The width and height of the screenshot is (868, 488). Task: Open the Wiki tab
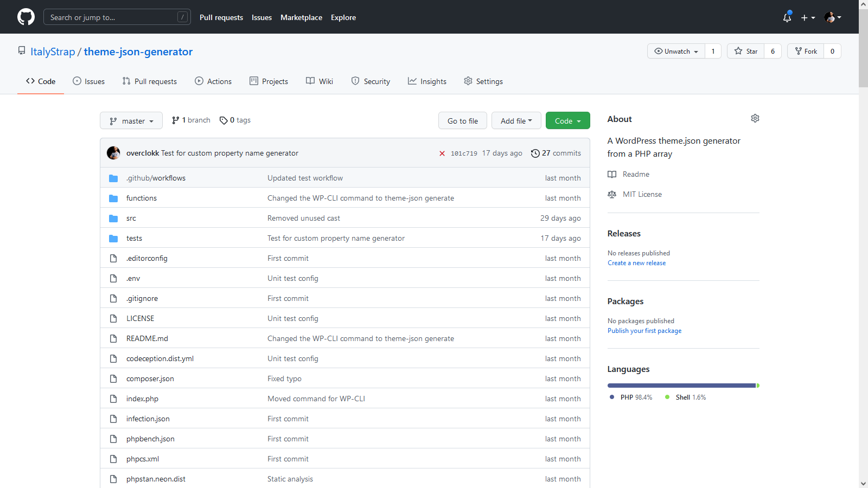pos(320,81)
